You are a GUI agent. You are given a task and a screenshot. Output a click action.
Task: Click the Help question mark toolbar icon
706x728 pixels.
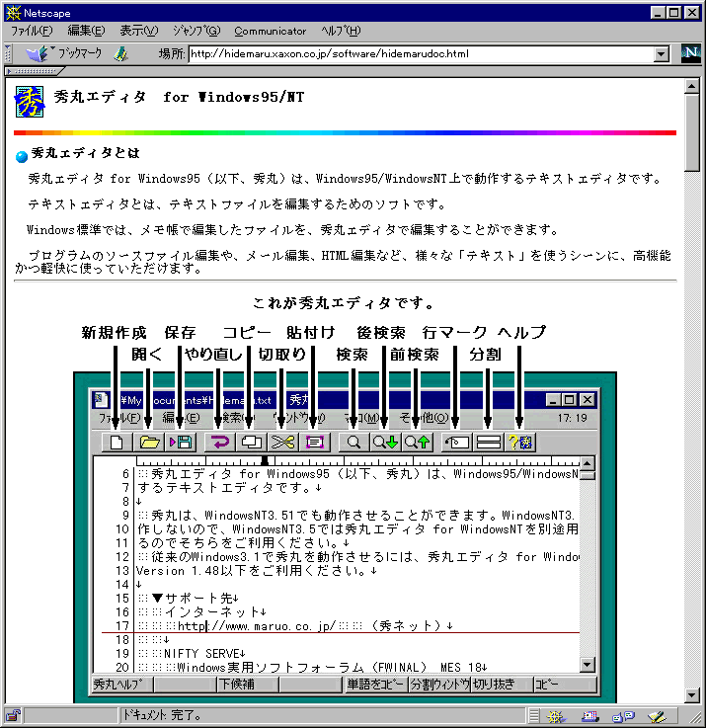[x=519, y=443]
